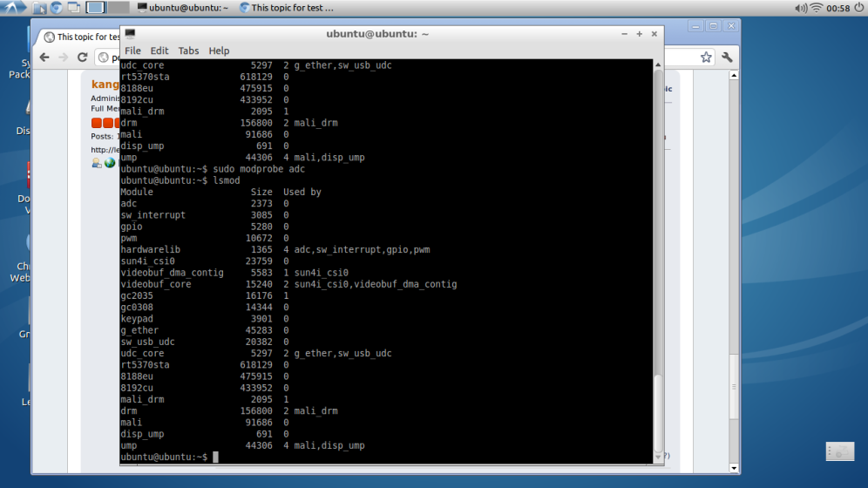Screen dimensions: 868x488
Task: Click the desktop widget at bottom right
Action: (x=840, y=451)
